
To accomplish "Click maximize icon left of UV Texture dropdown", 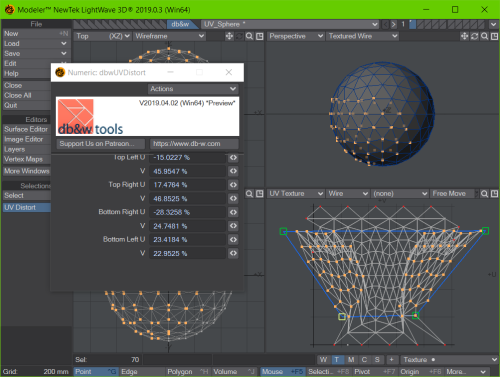I will point(260,194).
